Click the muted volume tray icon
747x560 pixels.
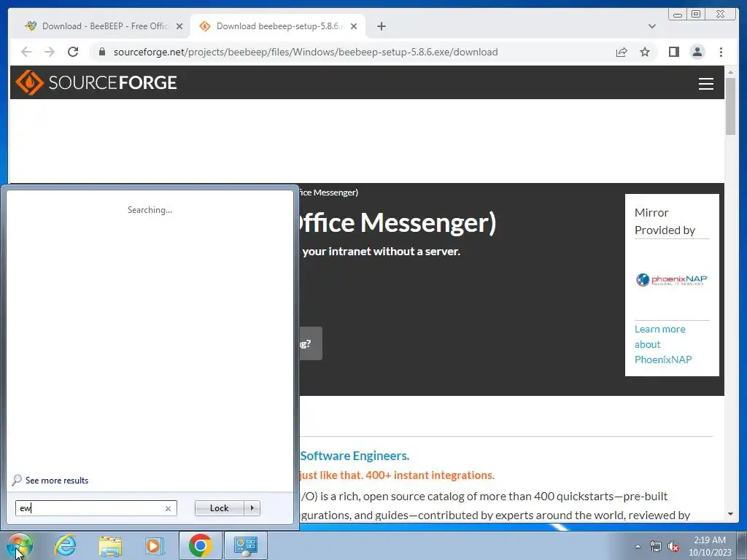click(x=673, y=546)
